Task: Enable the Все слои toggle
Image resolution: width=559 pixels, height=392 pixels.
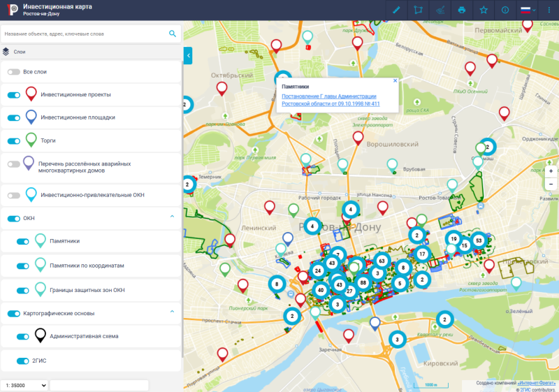Action: point(13,72)
